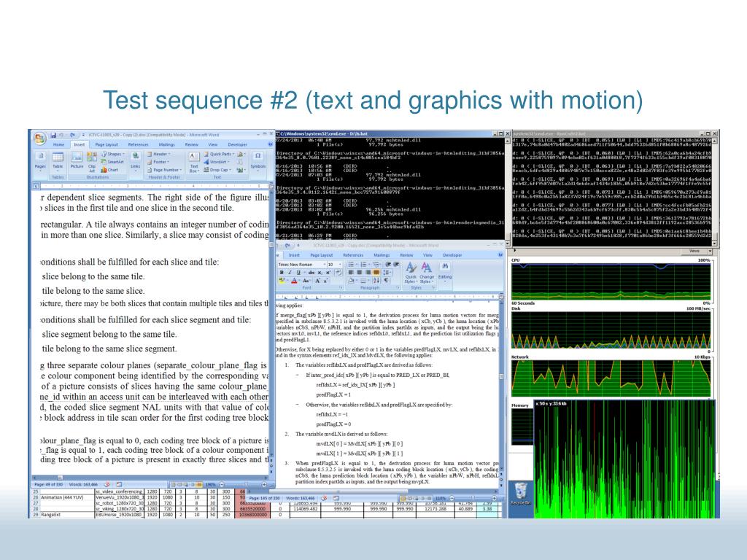Click 'Page: 145 of 330' in second status bar
The height and width of the screenshot is (560, 747).
(x=264, y=499)
